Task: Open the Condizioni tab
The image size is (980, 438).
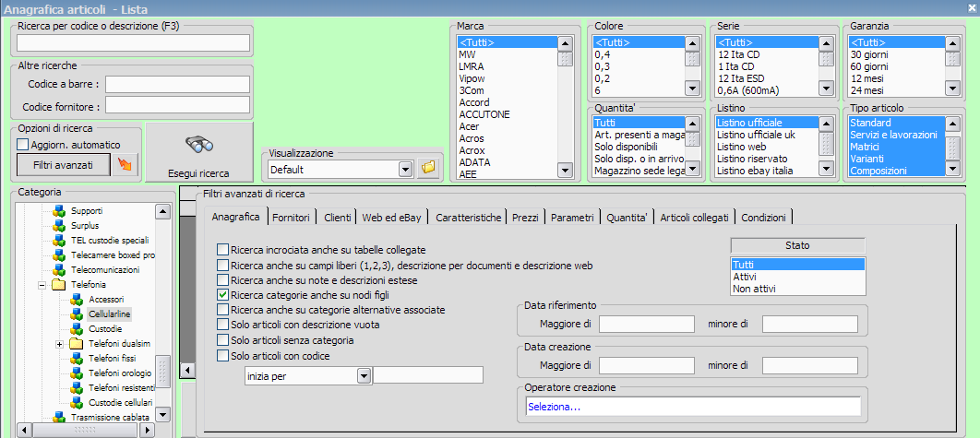Action: coord(764,218)
